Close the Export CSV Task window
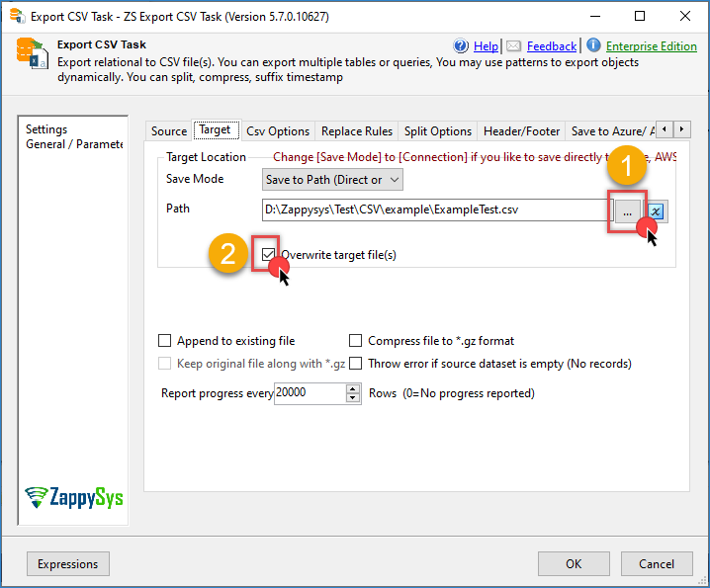The width and height of the screenshot is (710, 588). (x=685, y=16)
